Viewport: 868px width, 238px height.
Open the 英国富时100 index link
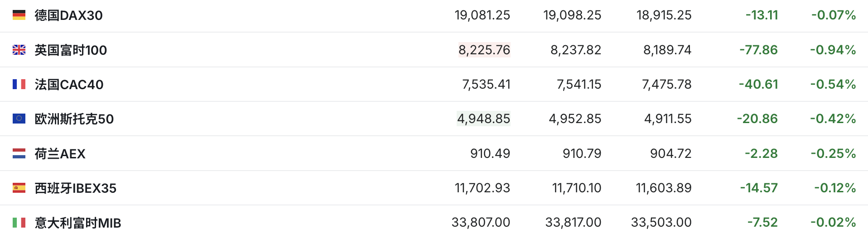pos(71,50)
